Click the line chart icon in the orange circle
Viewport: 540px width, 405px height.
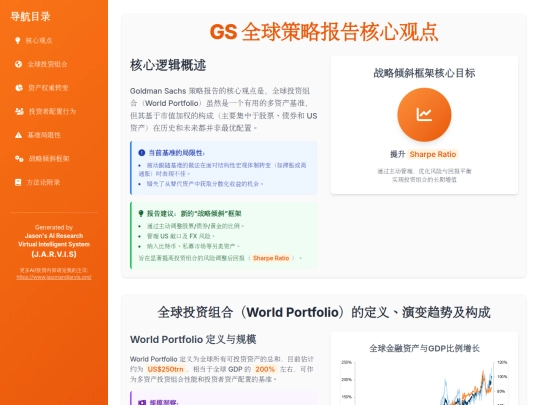coord(424,115)
